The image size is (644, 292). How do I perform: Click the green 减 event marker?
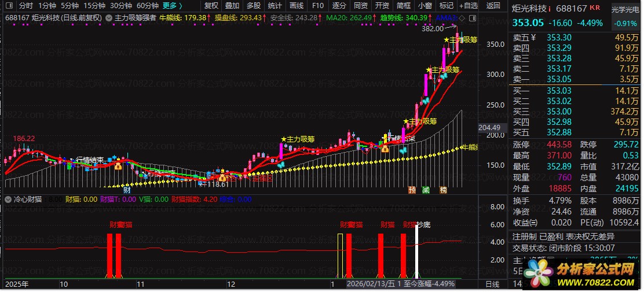(x=426, y=190)
